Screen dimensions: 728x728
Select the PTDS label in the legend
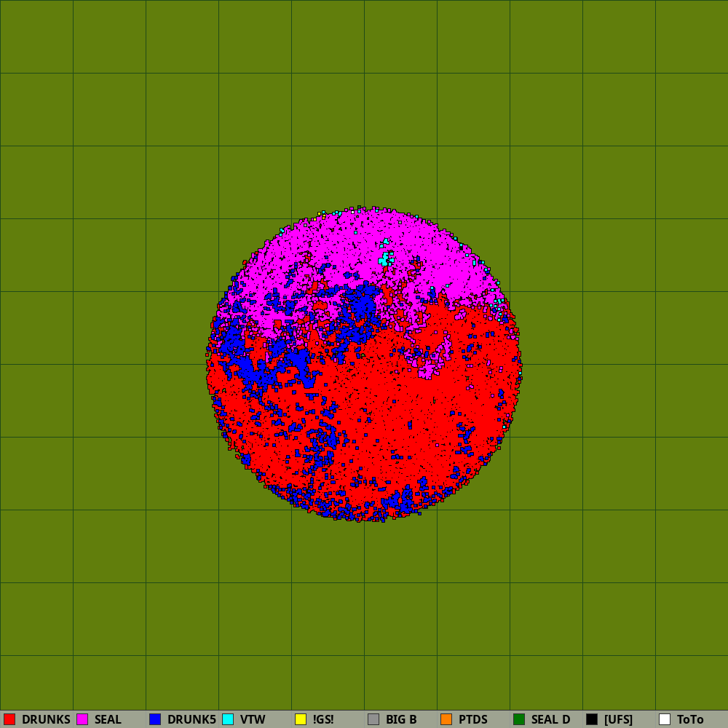pyautogui.click(x=473, y=720)
